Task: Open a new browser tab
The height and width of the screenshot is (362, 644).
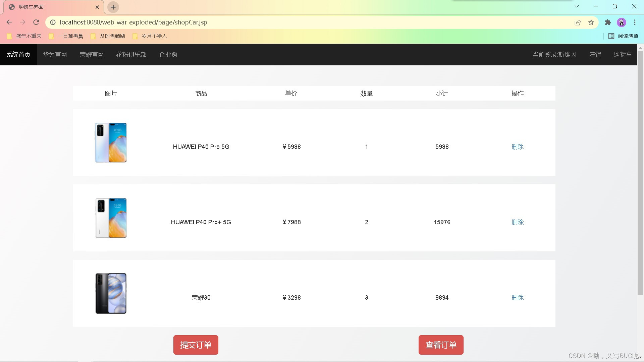Action: pos(113,7)
